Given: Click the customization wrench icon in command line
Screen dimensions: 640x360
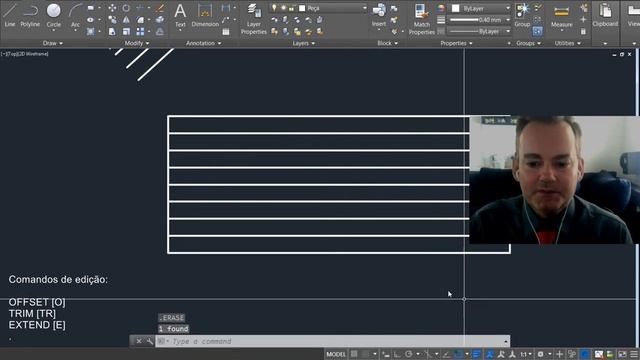Looking at the screenshot, I should coord(149,341).
